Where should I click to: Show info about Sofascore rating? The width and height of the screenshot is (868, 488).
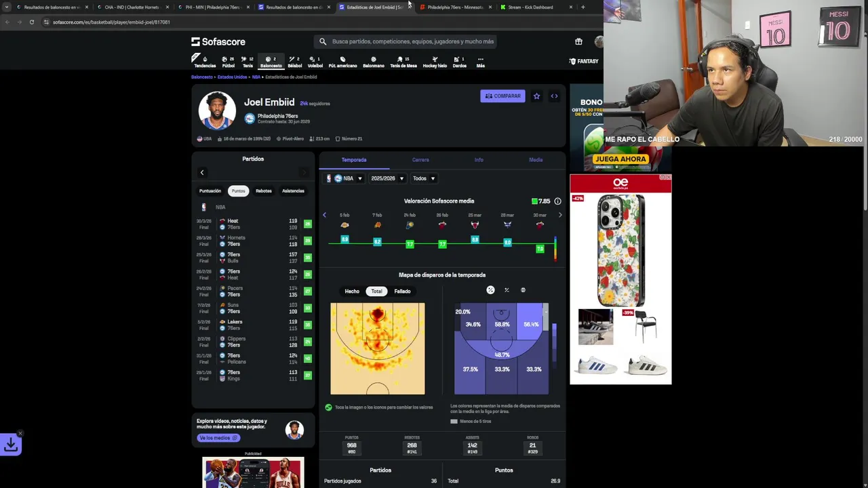tap(557, 201)
